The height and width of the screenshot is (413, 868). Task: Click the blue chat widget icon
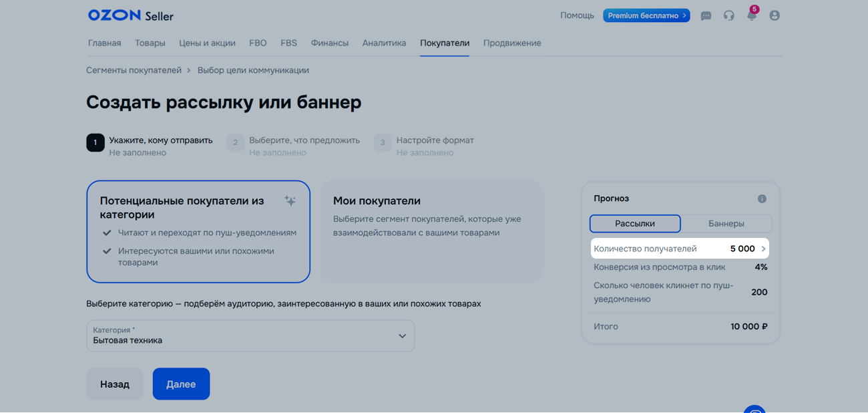click(x=754, y=408)
